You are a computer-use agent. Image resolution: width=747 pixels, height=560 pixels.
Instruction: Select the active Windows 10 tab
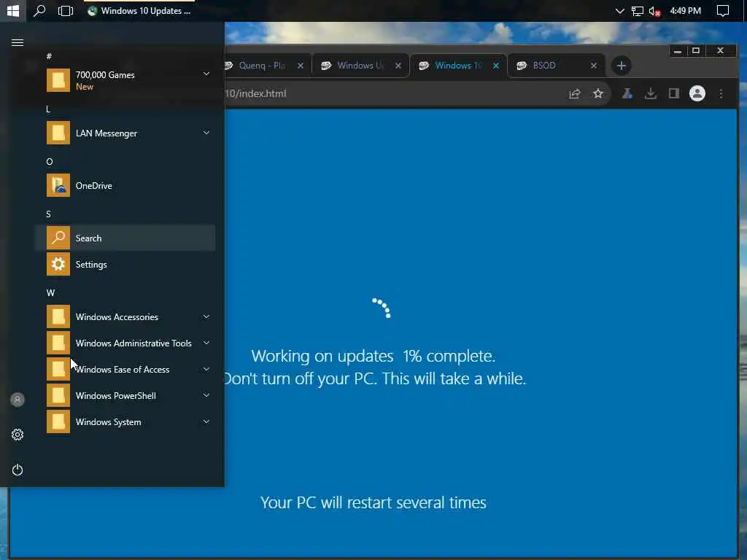pyautogui.click(x=457, y=65)
